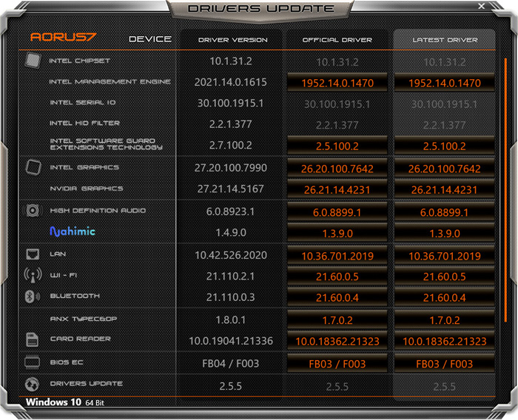Click installed Wi-Fi version 21.110.2.1
518x420 pixels.
tap(231, 276)
